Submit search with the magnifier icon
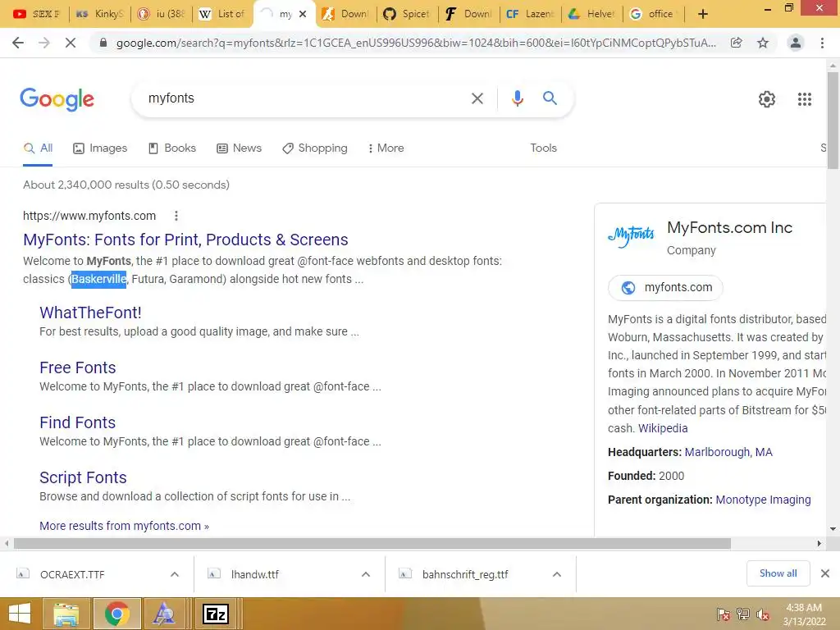This screenshot has height=630, width=840. tap(550, 98)
